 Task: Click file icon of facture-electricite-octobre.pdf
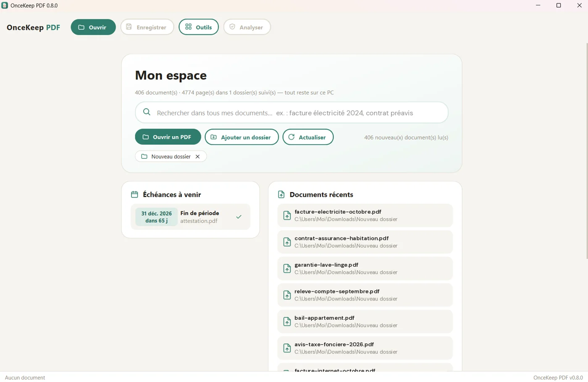287,216
